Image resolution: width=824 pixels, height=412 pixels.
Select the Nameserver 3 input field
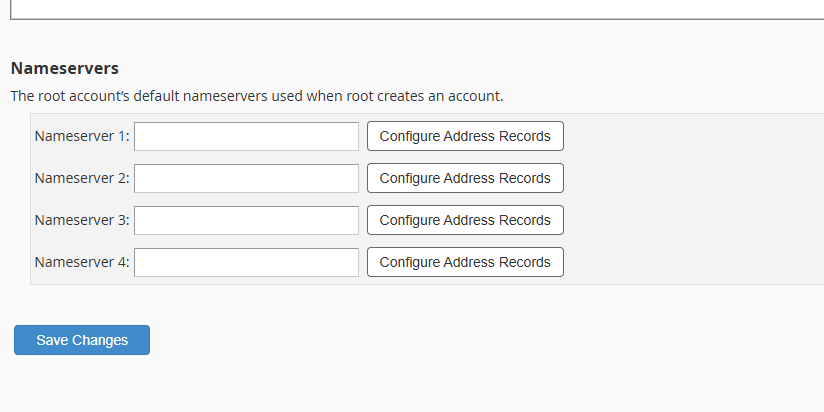pos(246,220)
